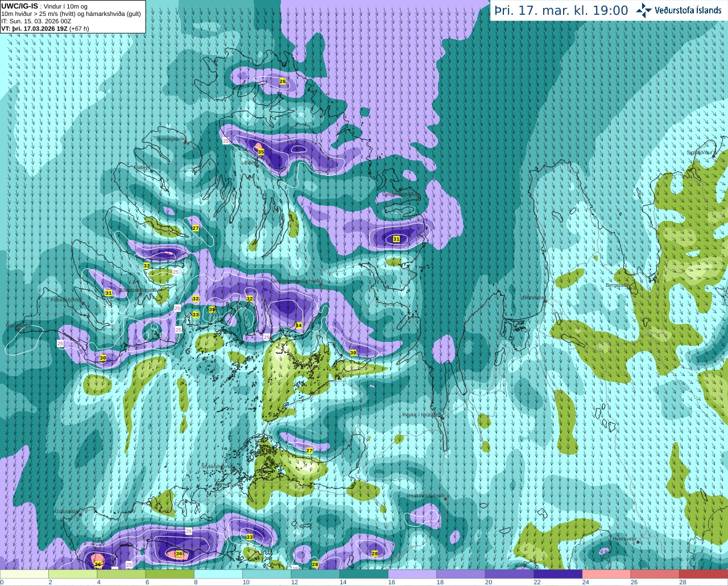The height and width of the screenshot is (586, 728).
Task: Click the Gjögurflugvöllur station label
Action: (400, 194)
